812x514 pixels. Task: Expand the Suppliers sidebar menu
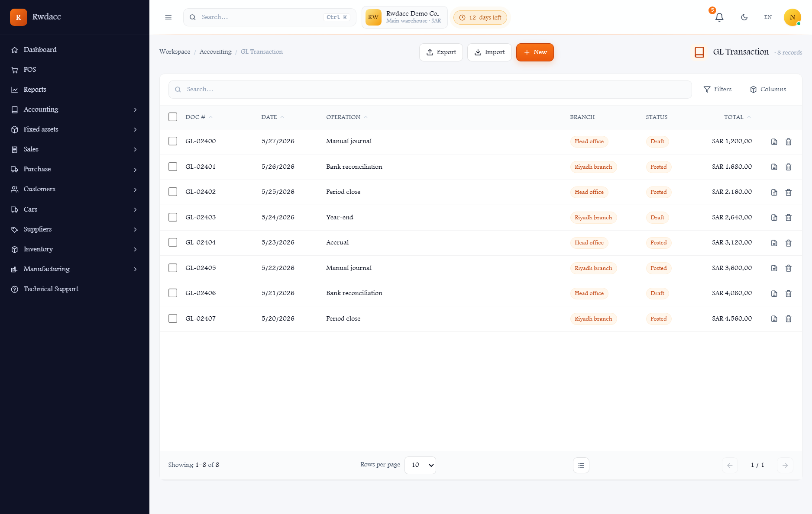pyautogui.click(x=74, y=229)
